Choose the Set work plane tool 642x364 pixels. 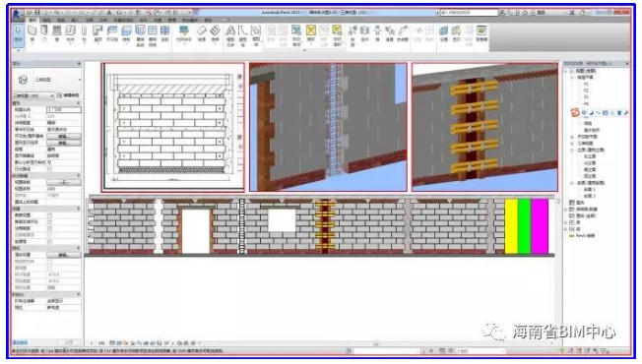[444, 33]
